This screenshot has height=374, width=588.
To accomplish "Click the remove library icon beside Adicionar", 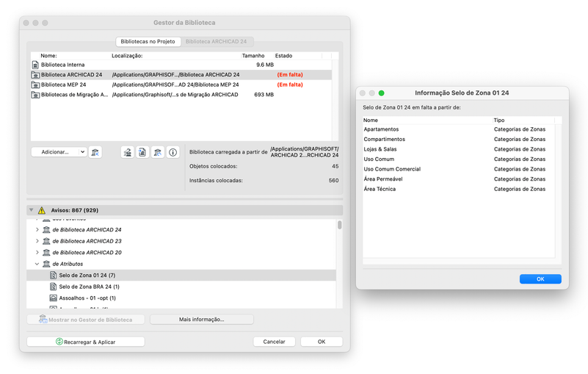I will (x=95, y=152).
